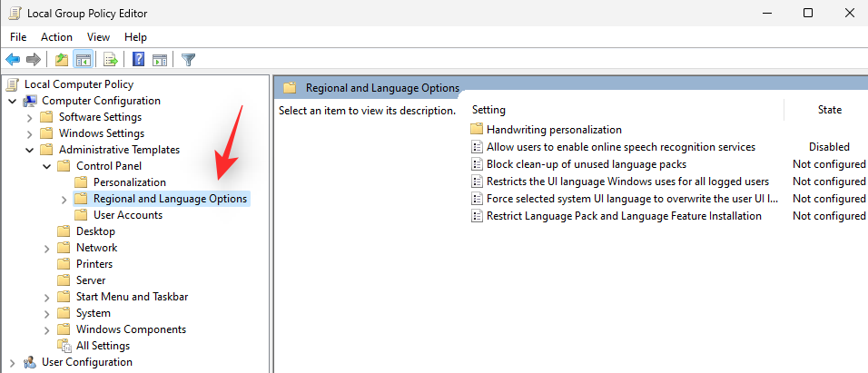Click the Printers folder icon in tree

pyautogui.click(x=64, y=264)
